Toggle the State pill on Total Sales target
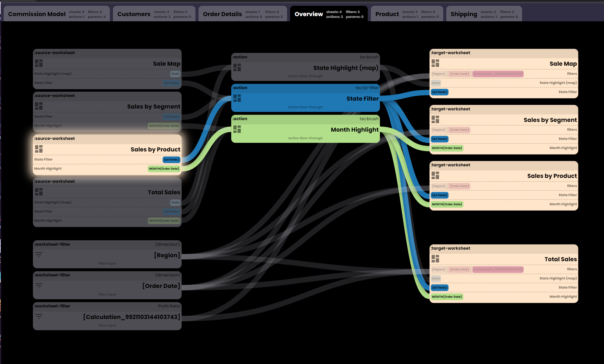The image size is (604, 364). 435,278
